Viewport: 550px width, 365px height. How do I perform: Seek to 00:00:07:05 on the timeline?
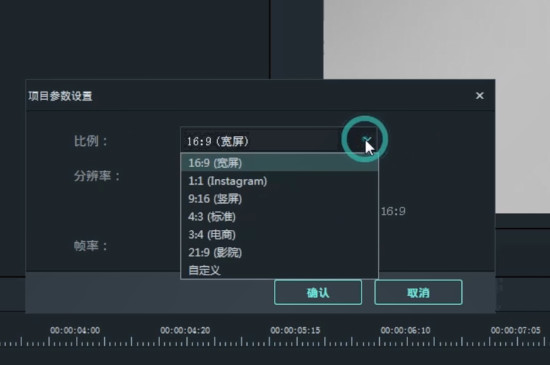click(x=515, y=330)
